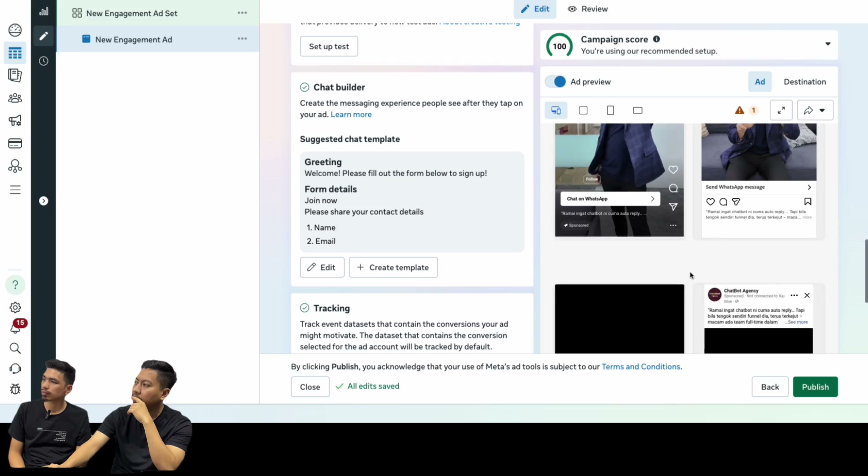The width and height of the screenshot is (868, 476).
Task: Open New Engagement Ad Set options menu
Action: tap(242, 13)
